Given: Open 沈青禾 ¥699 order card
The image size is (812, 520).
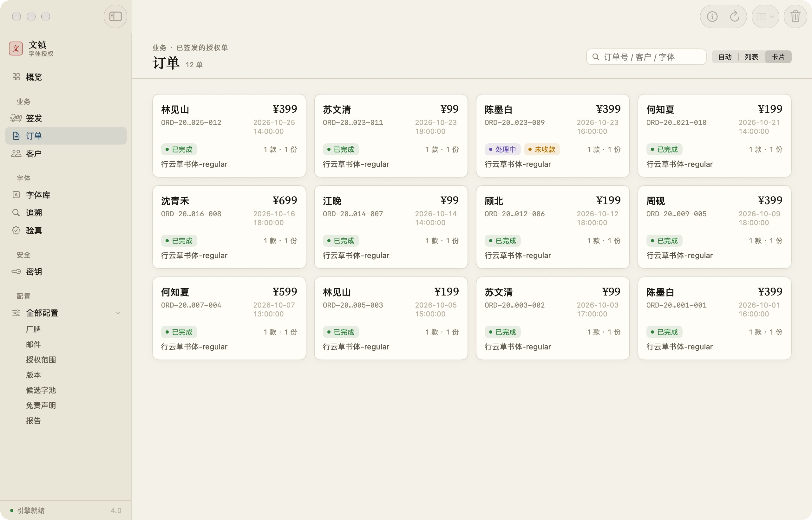Looking at the screenshot, I should point(229,227).
